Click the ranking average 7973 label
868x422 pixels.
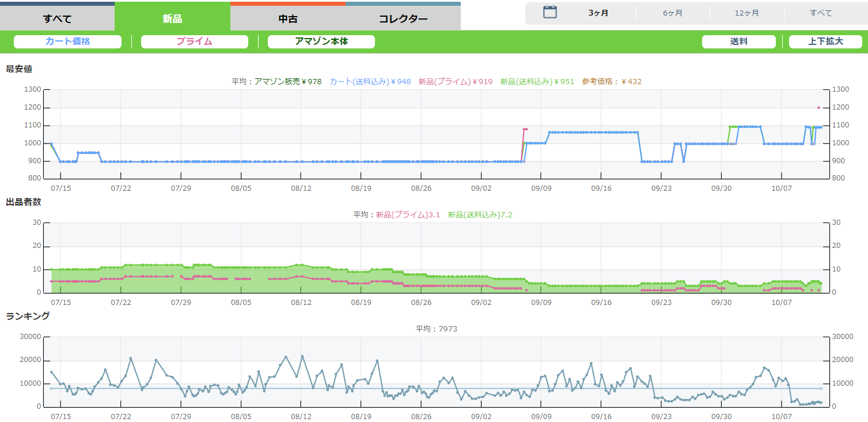pos(436,329)
